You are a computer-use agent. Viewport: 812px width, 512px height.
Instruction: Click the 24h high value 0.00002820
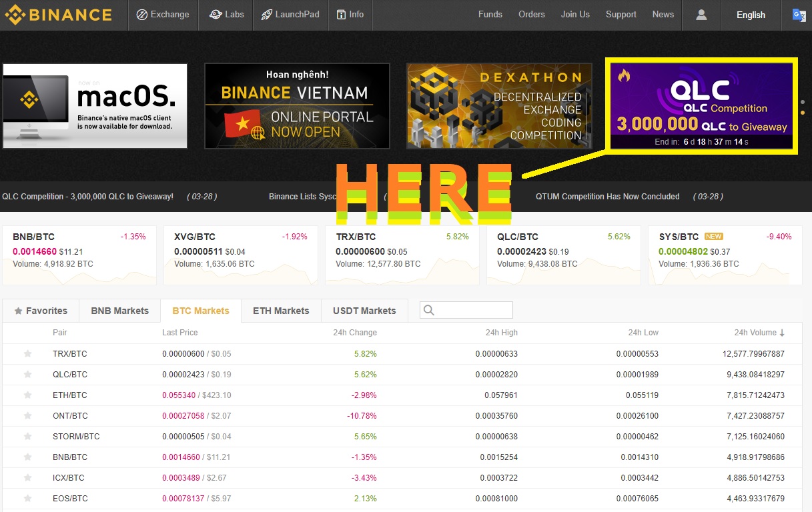[496, 375]
